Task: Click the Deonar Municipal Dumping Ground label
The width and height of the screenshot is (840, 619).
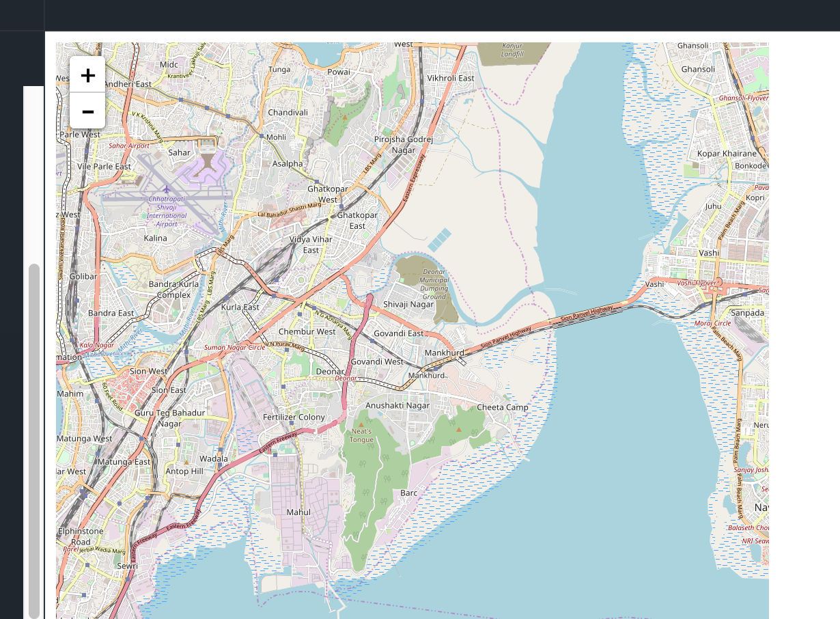Action: (x=433, y=286)
